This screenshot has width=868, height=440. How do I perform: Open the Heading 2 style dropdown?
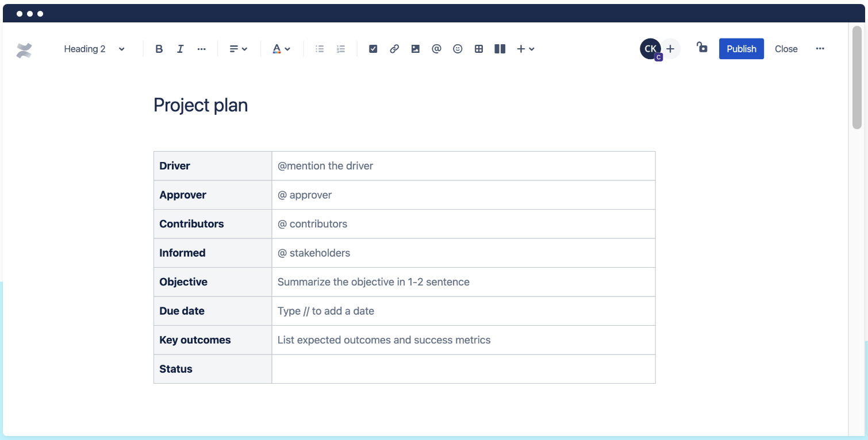coord(94,49)
